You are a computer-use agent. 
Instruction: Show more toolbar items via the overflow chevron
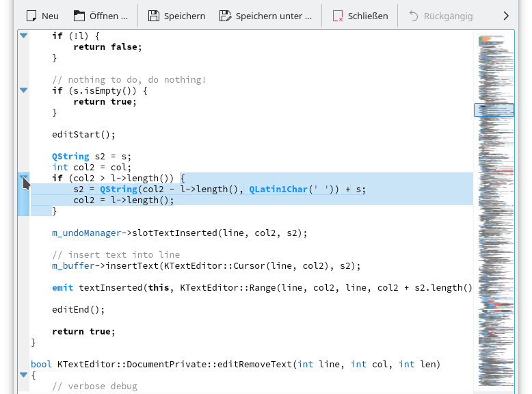(x=506, y=16)
